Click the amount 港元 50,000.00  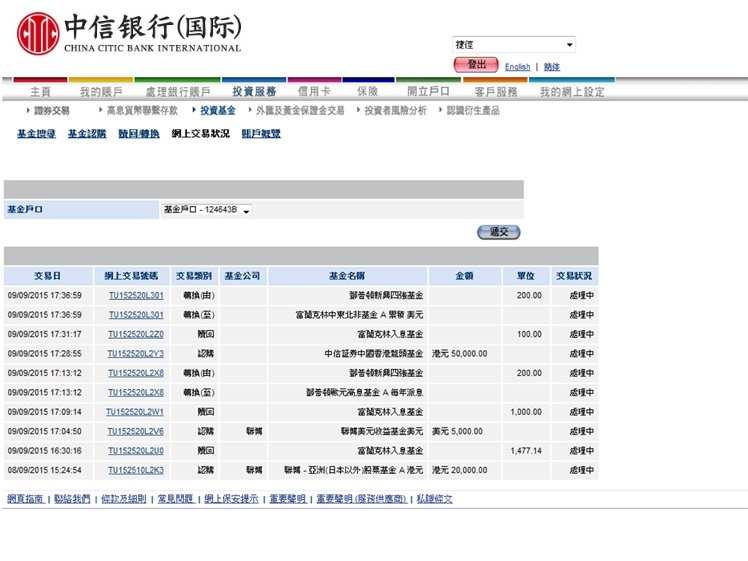pos(460,354)
